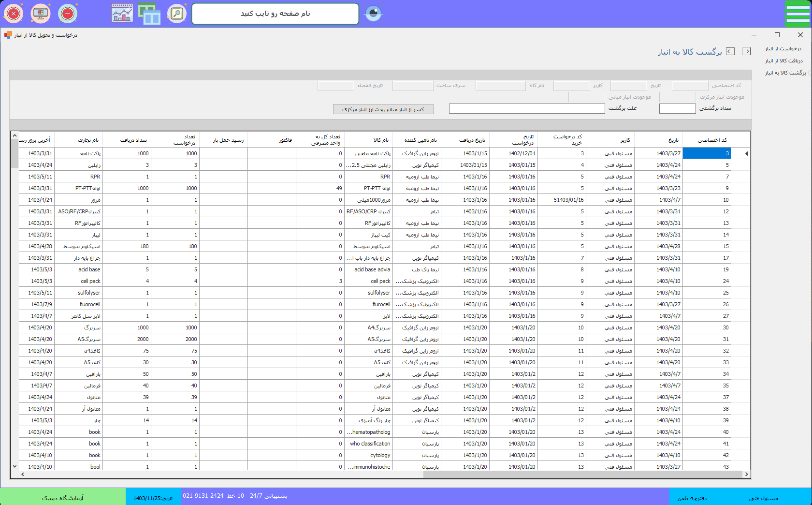The image size is (812, 505).
Task: Click the red X circle icon in top bar
Action: 14,14
